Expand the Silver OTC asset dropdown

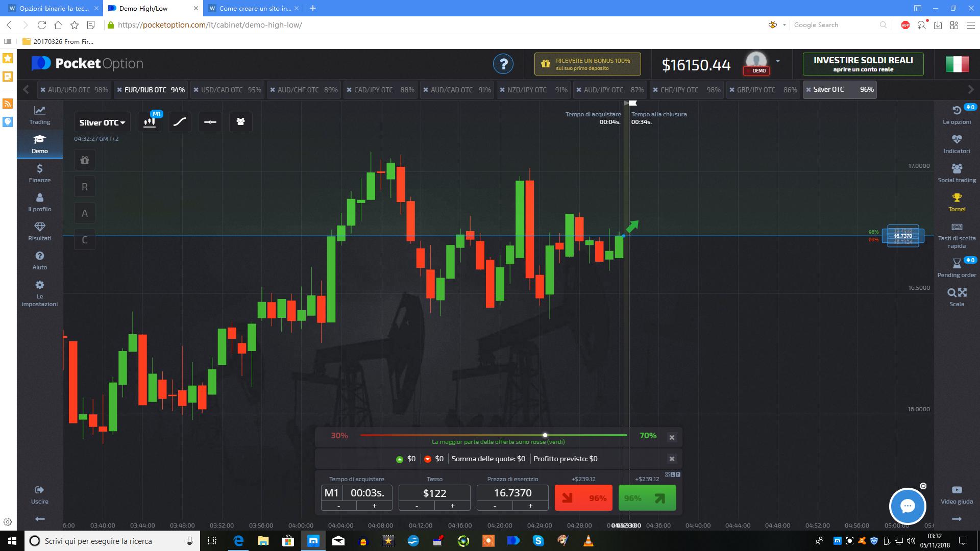click(102, 122)
